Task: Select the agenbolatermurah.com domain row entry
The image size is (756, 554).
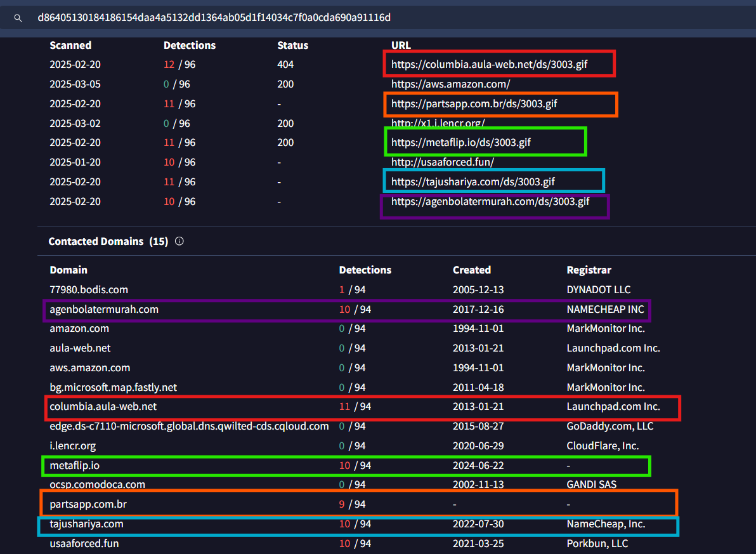Action: [x=104, y=309]
